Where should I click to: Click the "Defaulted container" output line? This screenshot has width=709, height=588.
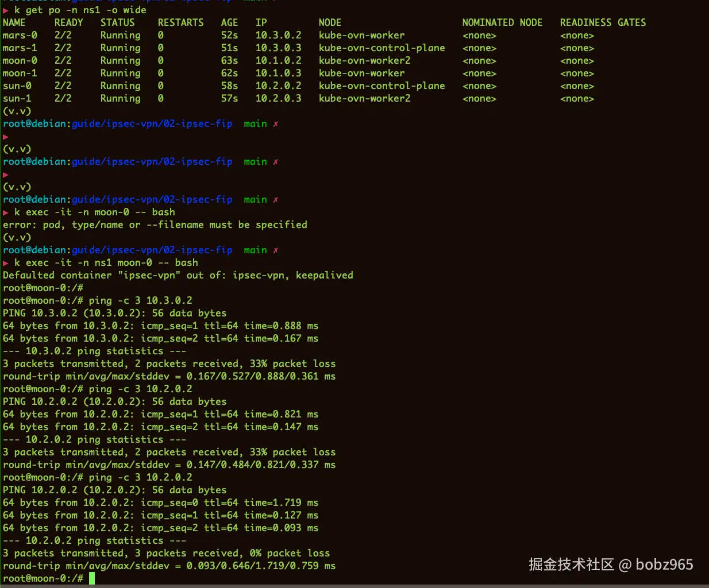(x=178, y=275)
